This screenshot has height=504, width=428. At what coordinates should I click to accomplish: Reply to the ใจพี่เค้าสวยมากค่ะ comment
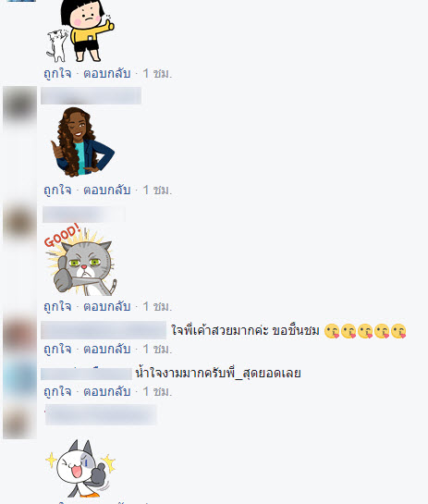pos(107,349)
